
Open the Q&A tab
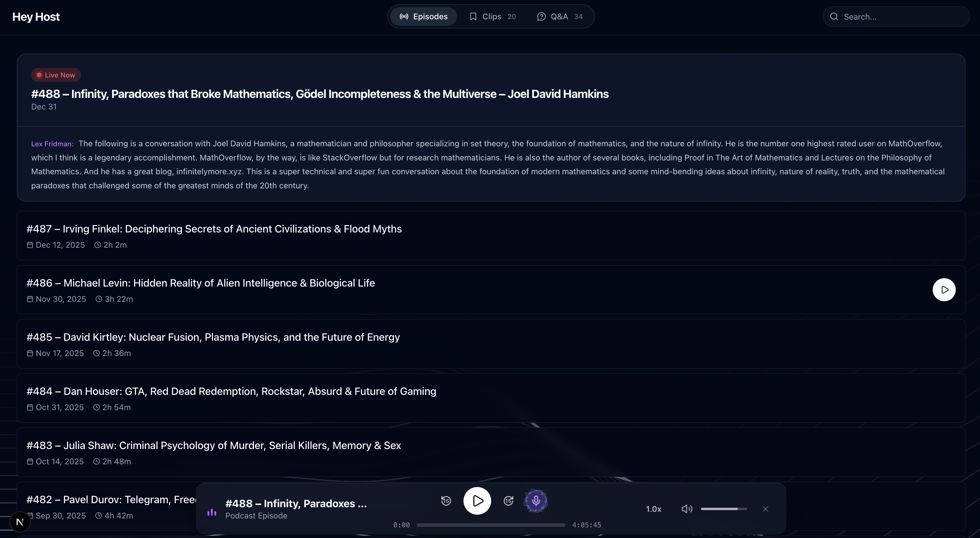click(559, 17)
